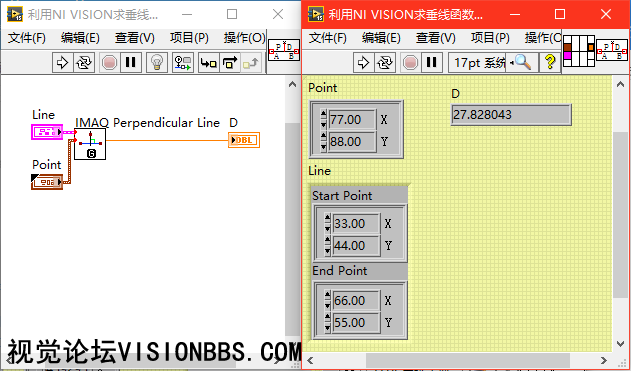This screenshot has width=631, height=371.
Task: Click the Step Into button
Action: [x=209, y=63]
